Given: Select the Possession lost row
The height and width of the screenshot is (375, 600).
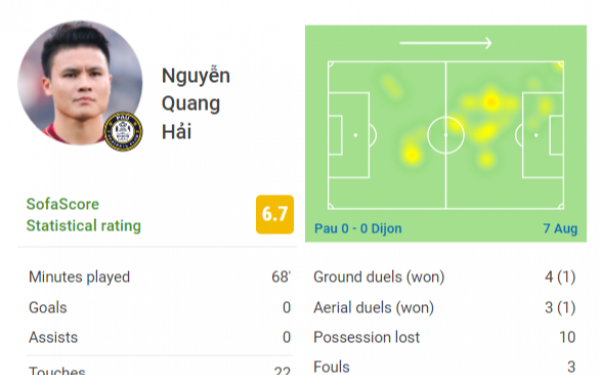Looking at the screenshot, I should (x=445, y=337).
